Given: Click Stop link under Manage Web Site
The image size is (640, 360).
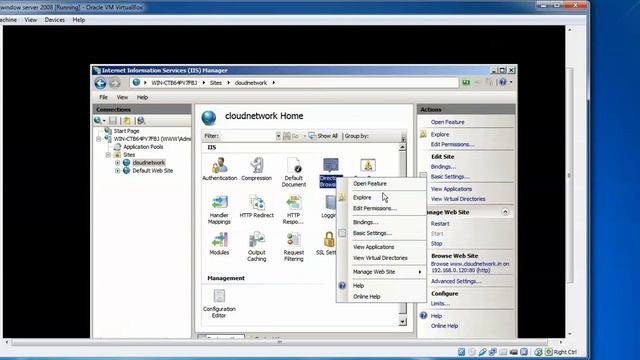Looking at the screenshot, I should click(436, 243).
